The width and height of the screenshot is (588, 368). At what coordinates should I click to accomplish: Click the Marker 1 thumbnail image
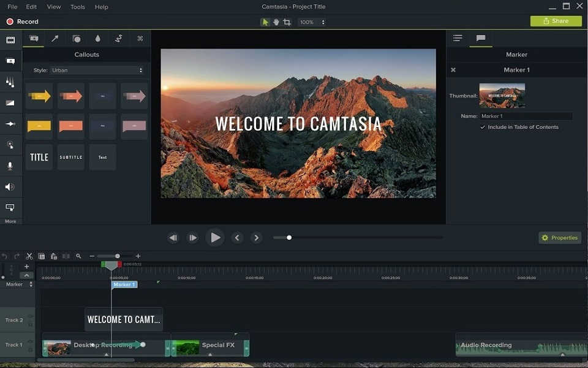tap(502, 96)
